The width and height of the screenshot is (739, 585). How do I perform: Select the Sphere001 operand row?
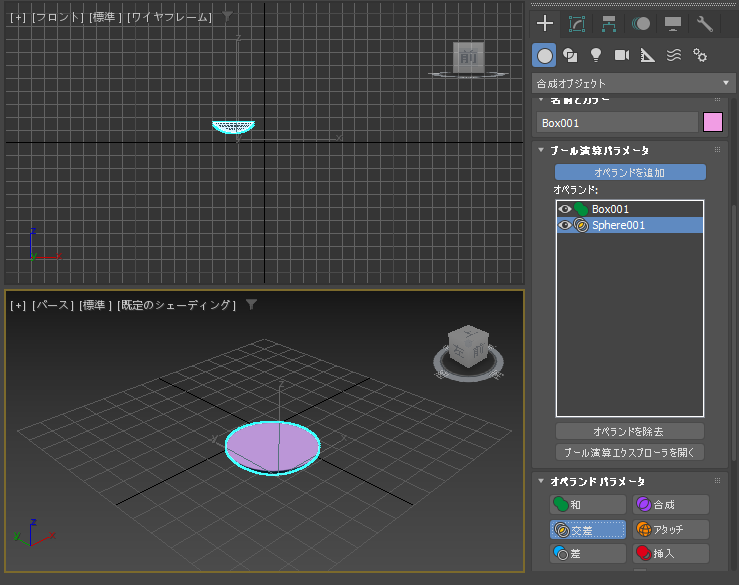tap(630, 225)
